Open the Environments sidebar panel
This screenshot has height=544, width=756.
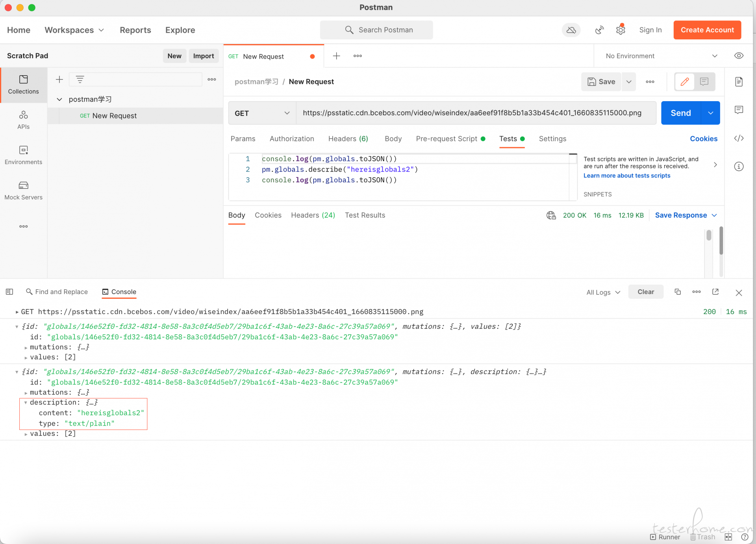(x=24, y=155)
